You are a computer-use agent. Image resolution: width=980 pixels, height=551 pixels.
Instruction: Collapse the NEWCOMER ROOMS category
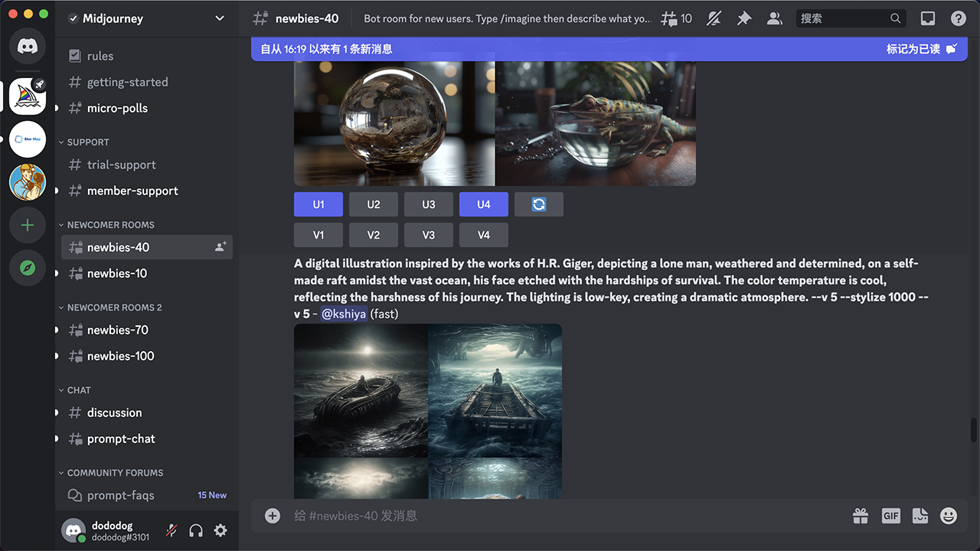point(110,225)
